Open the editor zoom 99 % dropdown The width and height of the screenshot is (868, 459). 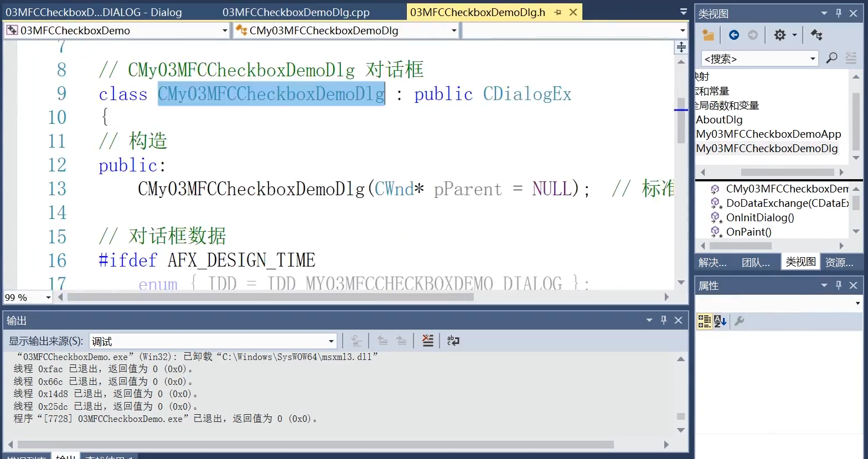point(48,298)
